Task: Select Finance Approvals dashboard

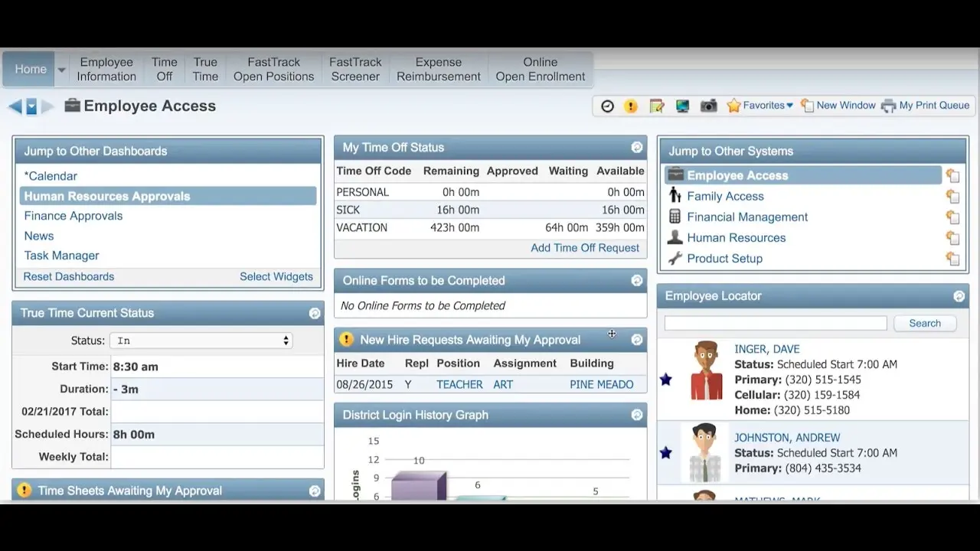Action: point(73,216)
